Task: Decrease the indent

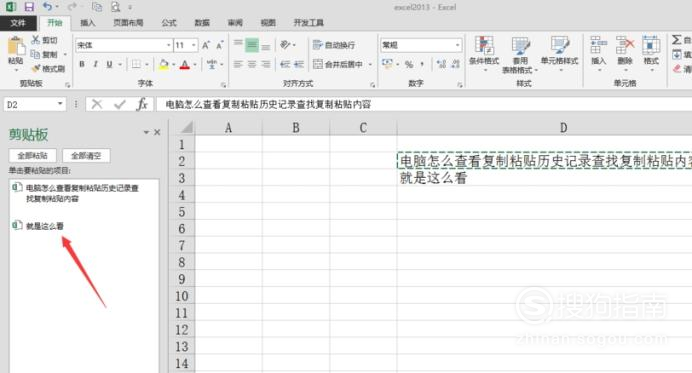Action: pyautogui.click(x=285, y=64)
